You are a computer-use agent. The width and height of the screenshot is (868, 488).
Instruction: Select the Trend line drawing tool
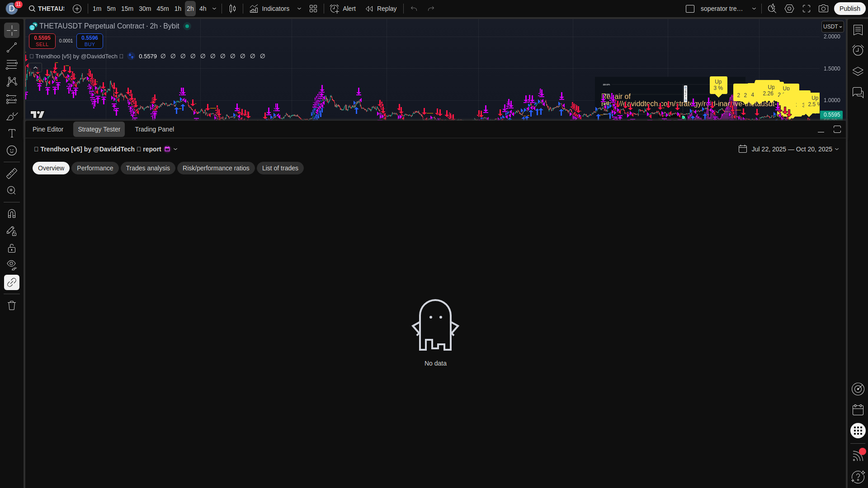(x=12, y=47)
